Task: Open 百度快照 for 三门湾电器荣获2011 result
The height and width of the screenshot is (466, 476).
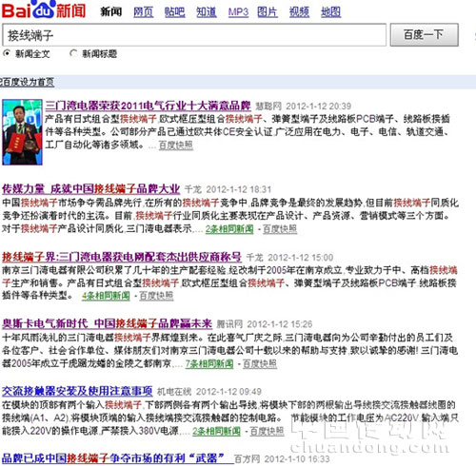Action: coord(175,146)
